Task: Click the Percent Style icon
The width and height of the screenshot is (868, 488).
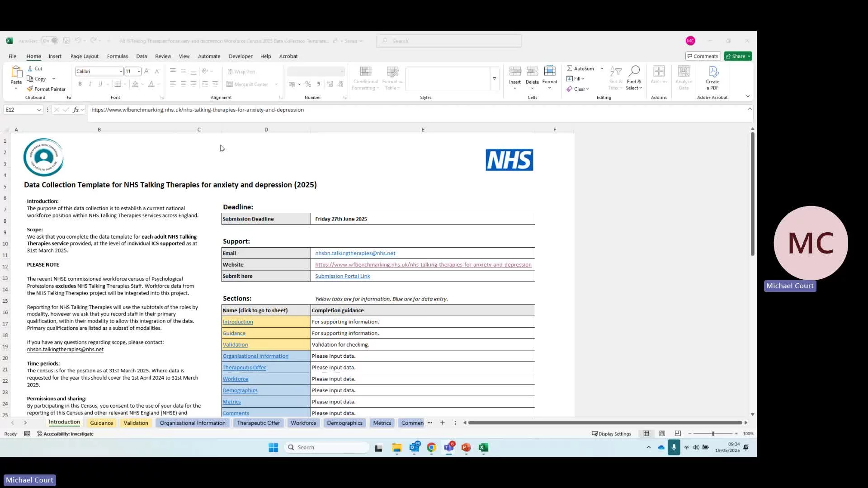Action: [x=308, y=84]
